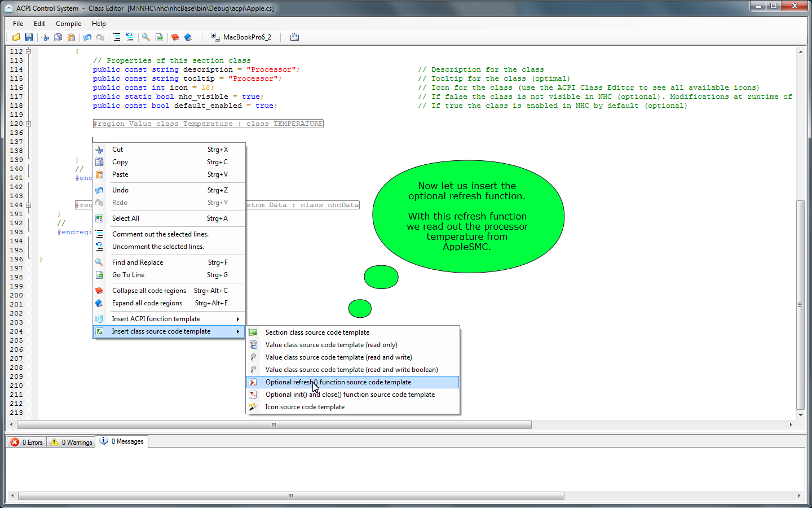The width and height of the screenshot is (812, 508).
Task: Show the 0 Errors list
Action: [27, 442]
